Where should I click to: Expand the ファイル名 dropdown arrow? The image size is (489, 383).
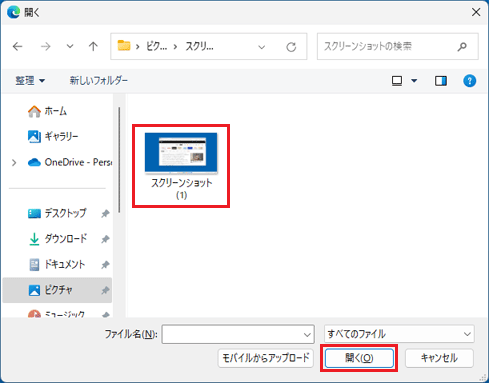point(307,334)
